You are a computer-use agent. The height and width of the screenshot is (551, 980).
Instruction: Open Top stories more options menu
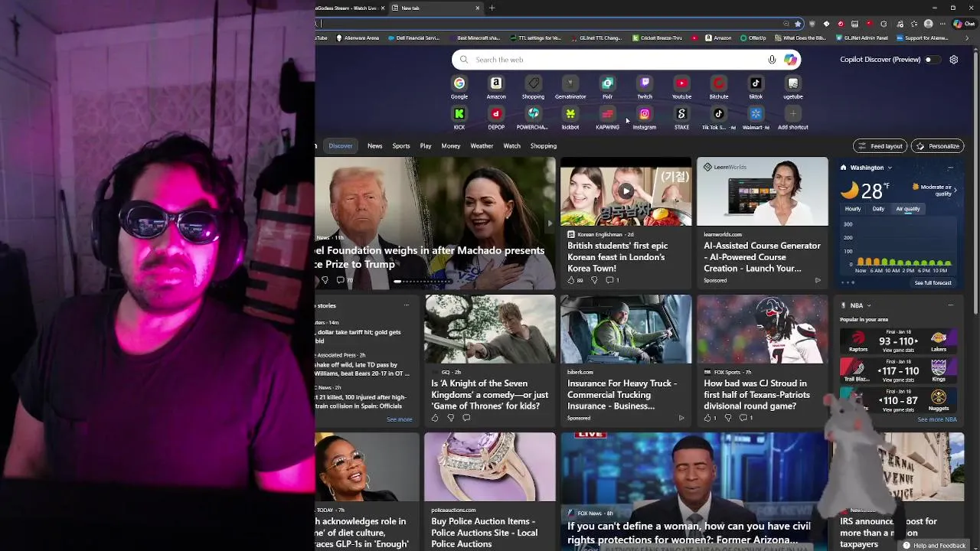pyautogui.click(x=407, y=305)
